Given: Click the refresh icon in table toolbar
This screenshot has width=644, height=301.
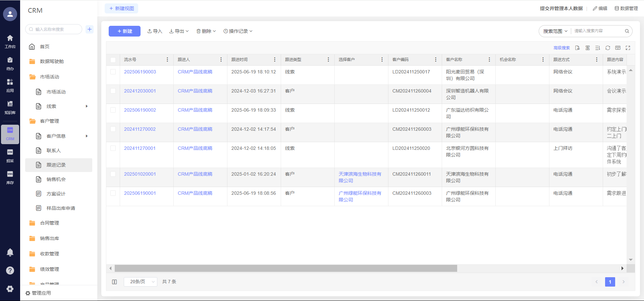Looking at the screenshot, I should (607, 48).
